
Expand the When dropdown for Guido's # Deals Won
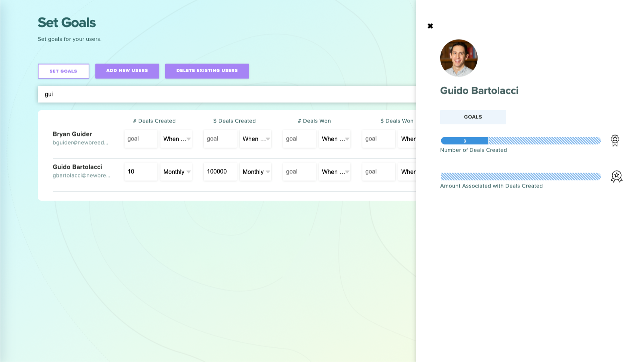334,171
